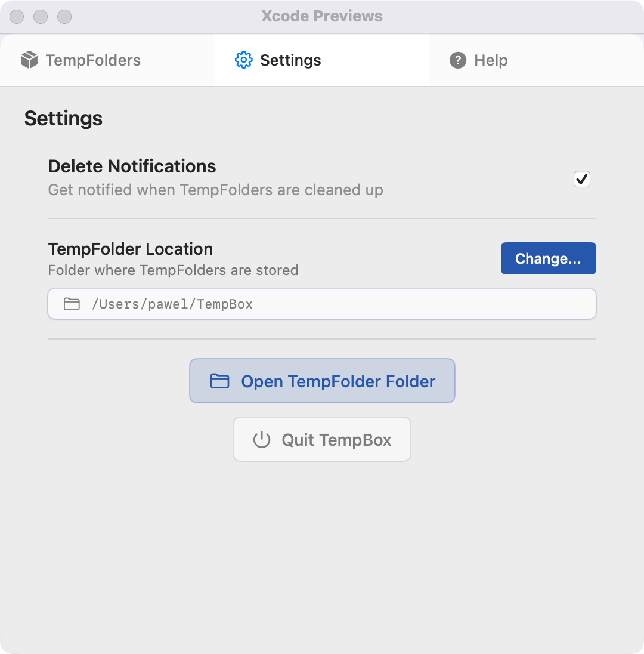Click the Settings heading text

pos(63,118)
